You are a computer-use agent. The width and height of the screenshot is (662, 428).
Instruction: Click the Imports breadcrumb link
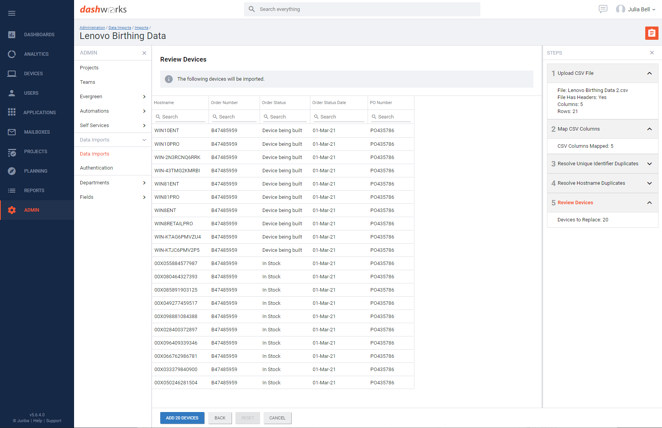pos(141,28)
